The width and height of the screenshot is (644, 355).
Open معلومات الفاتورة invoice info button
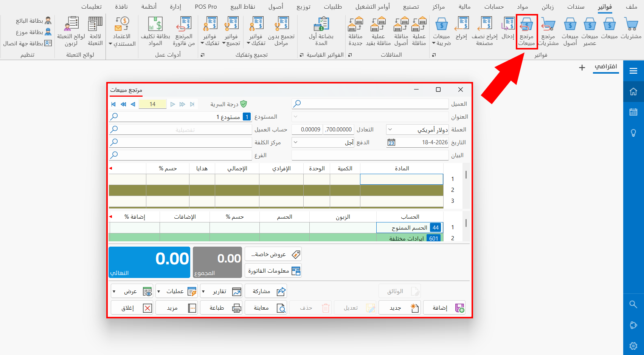[x=273, y=271]
